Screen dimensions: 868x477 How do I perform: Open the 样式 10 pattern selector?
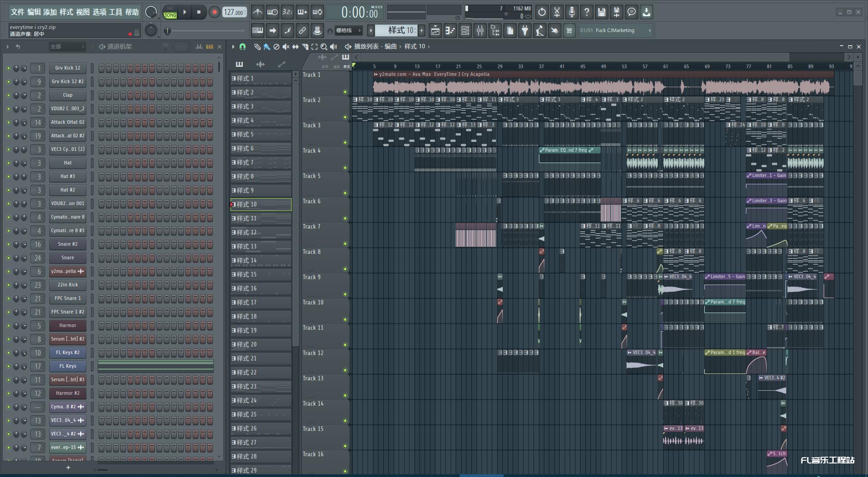(x=396, y=30)
